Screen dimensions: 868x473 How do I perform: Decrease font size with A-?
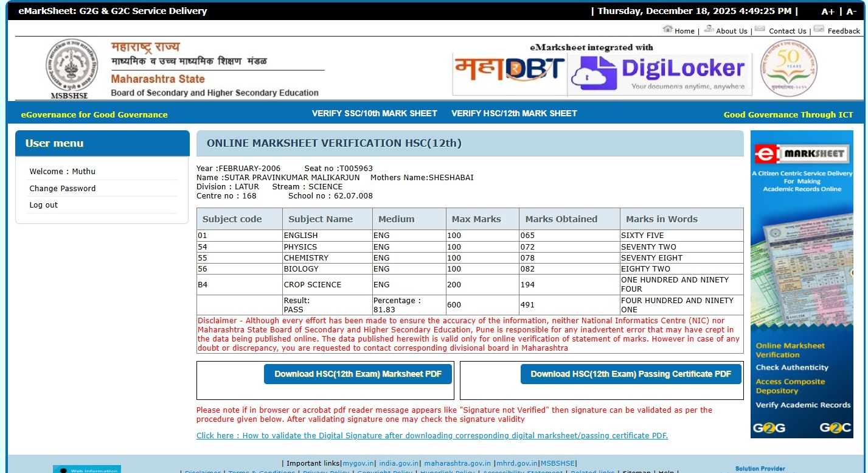pos(851,12)
